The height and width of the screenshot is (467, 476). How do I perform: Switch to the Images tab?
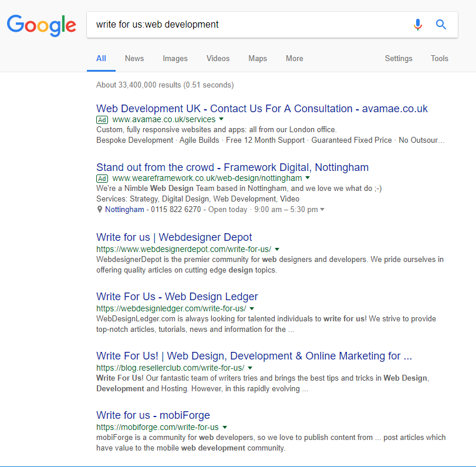click(175, 58)
